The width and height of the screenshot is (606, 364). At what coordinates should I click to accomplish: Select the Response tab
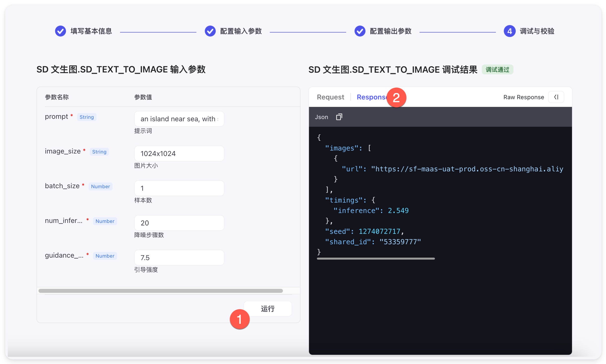click(371, 97)
